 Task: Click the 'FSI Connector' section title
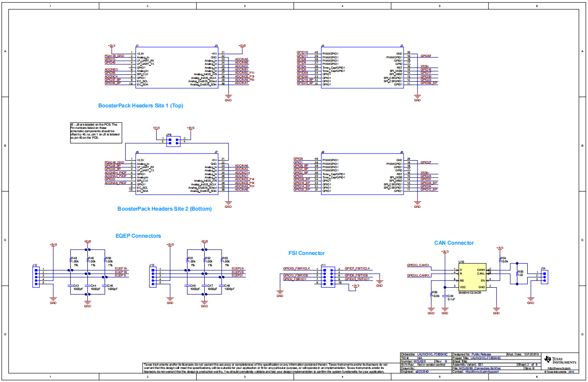pyautogui.click(x=307, y=253)
